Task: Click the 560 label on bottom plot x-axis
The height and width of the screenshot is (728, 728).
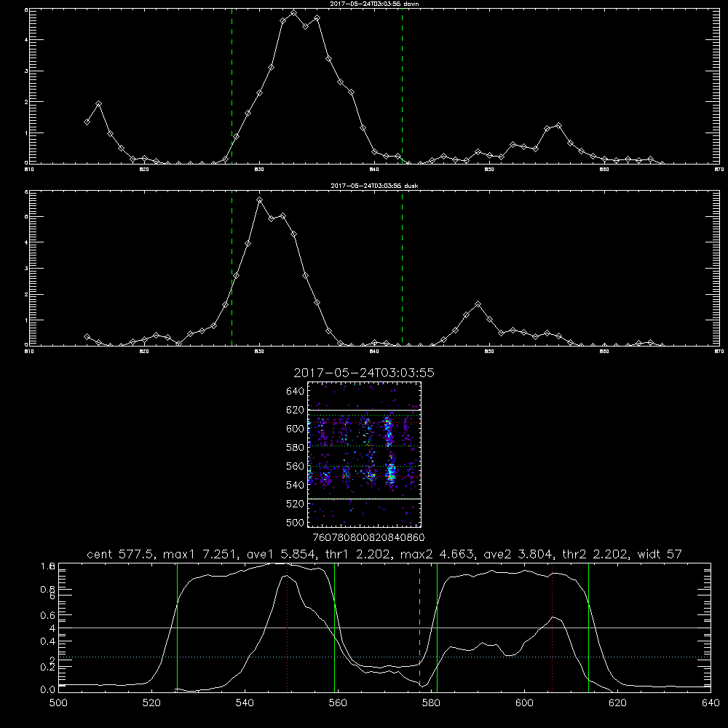Action: (338, 703)
